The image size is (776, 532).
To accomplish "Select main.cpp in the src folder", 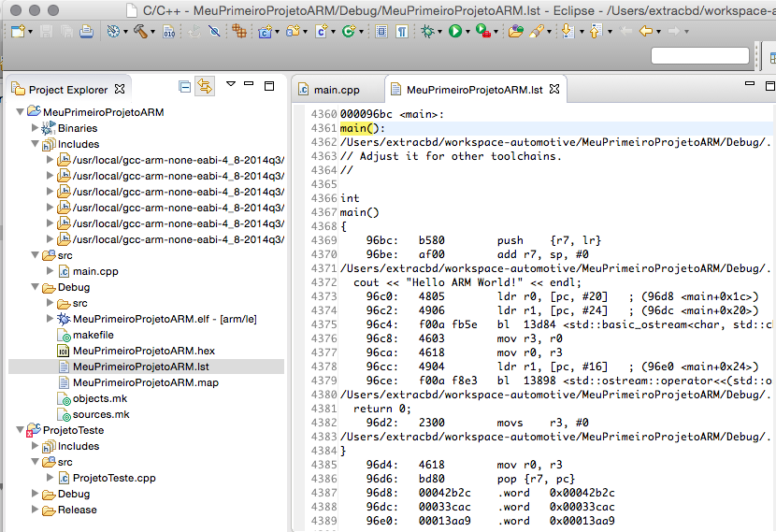I will pyautogui.click(x=95, y=271).
